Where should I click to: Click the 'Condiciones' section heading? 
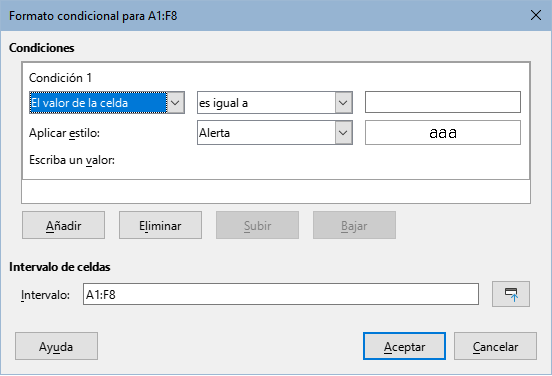(x=42, y=48)
